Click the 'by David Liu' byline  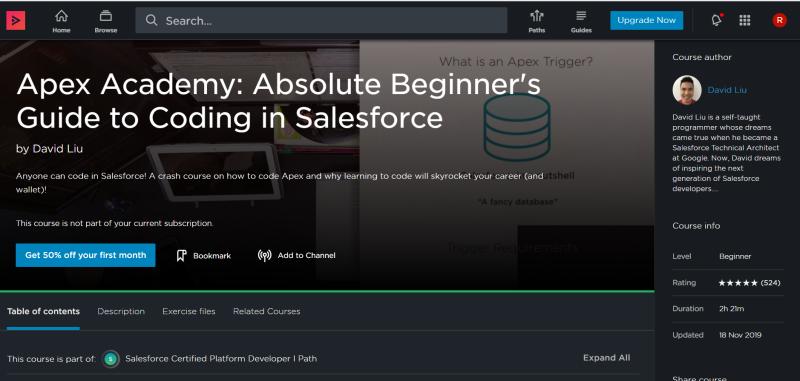click(x=49, y=149)
